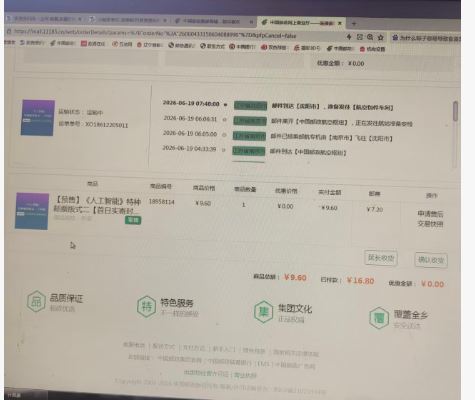
Task: Click the 为什么… news item in browser toolbar
Action: [x=426, y=38]
